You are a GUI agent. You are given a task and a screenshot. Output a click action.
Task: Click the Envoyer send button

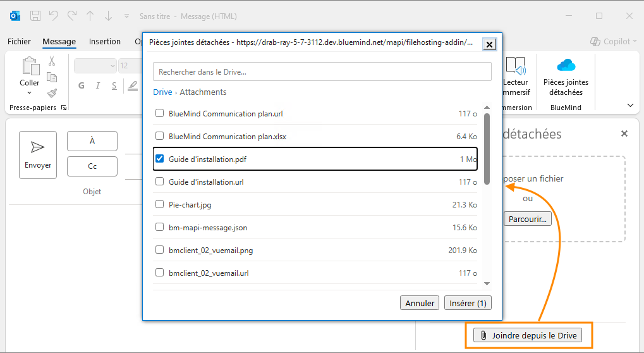38,155
